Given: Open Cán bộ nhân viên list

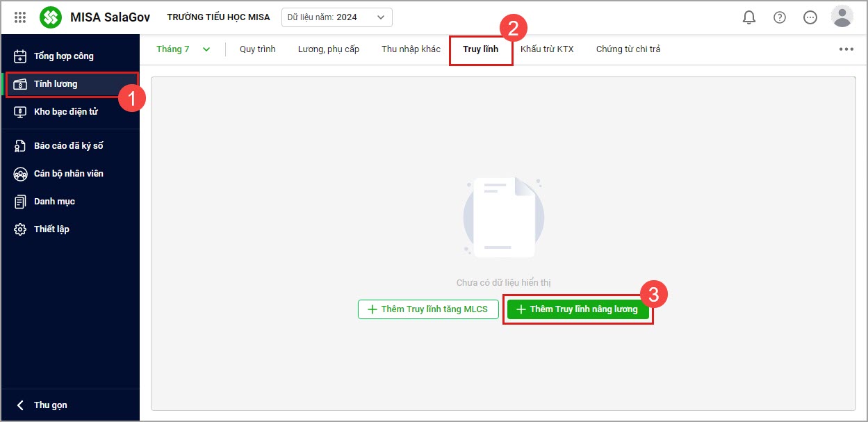Looking at the screenshot, I should [68, 174].
